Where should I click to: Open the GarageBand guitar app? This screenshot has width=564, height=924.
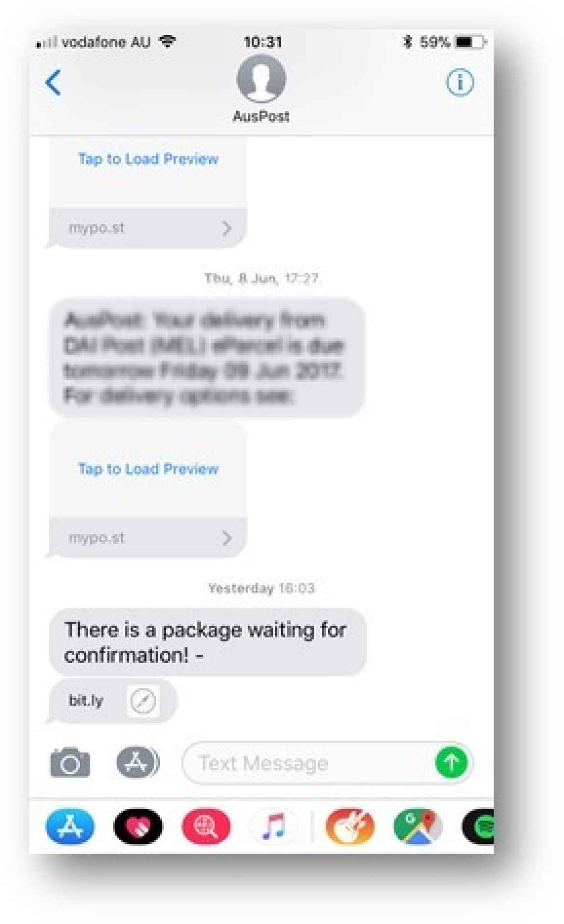350,826
